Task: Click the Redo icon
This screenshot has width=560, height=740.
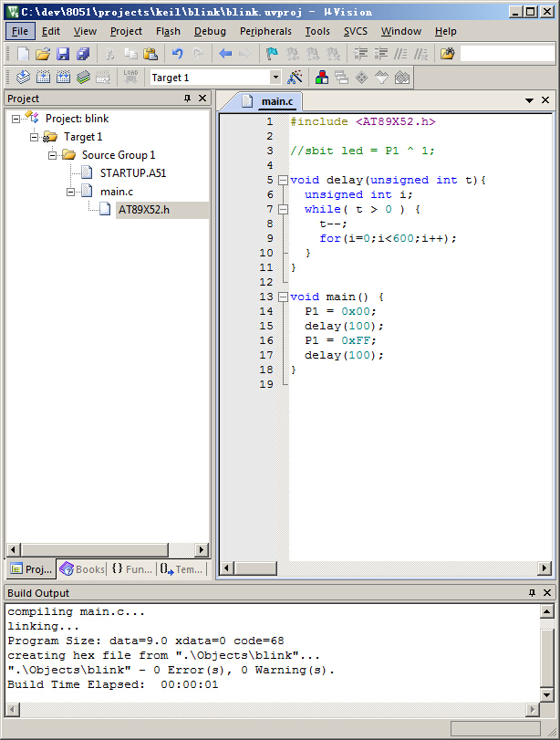Action: click(198, 54)
